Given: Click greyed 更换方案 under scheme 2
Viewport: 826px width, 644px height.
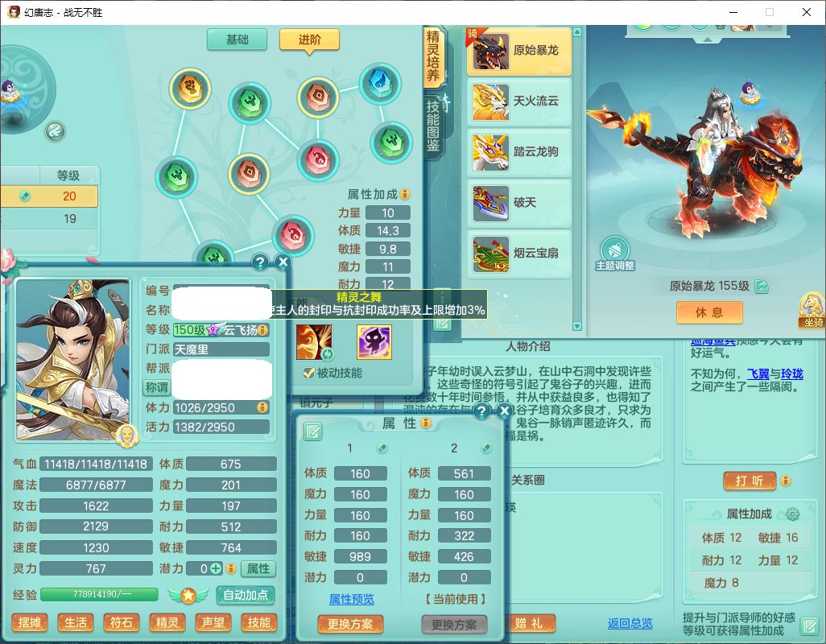Looking at the screenshot, I should 454,625.
